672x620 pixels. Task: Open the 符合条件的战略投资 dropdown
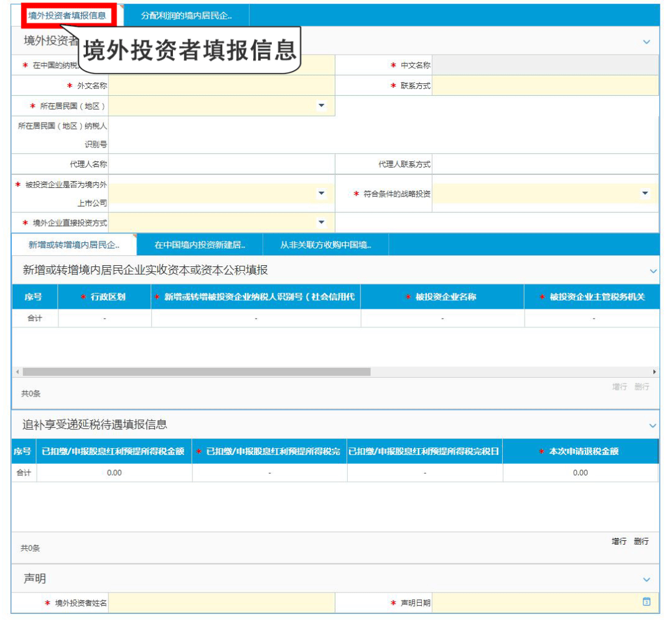(645, 194)
